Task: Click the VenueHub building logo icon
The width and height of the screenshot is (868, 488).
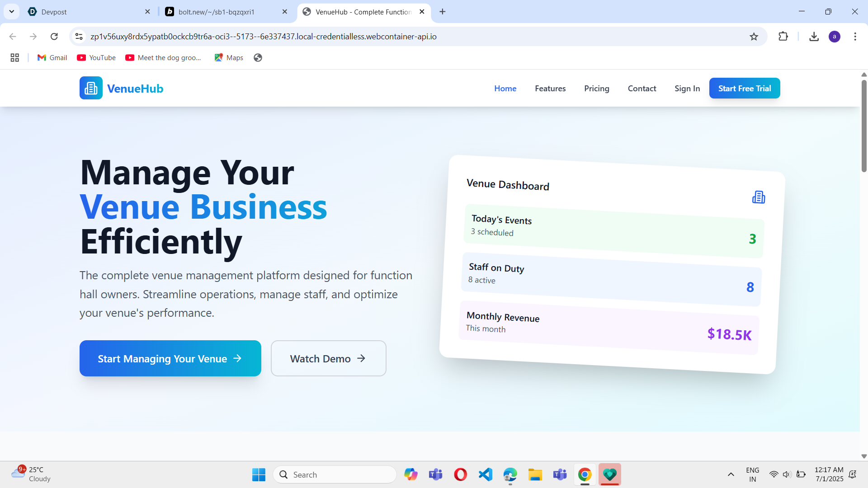Action: tap(91, 88)
